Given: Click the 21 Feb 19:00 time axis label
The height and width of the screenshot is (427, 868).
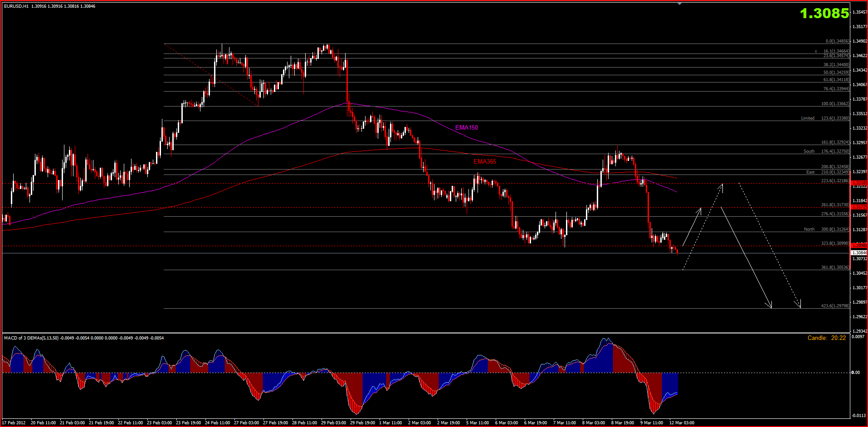Looking at the screenshot, I should click(x=102, y=423).
